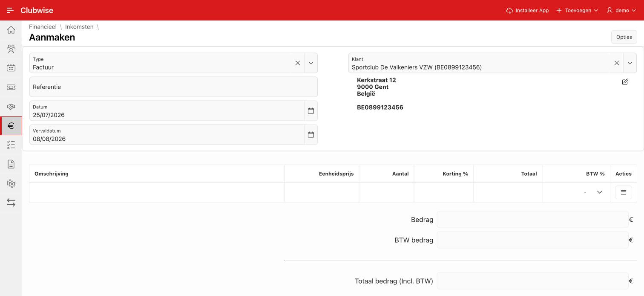The height and width of the screenshot is (296, 644).
Task: Open the Toevoegen menu
Action: (577, 10)
